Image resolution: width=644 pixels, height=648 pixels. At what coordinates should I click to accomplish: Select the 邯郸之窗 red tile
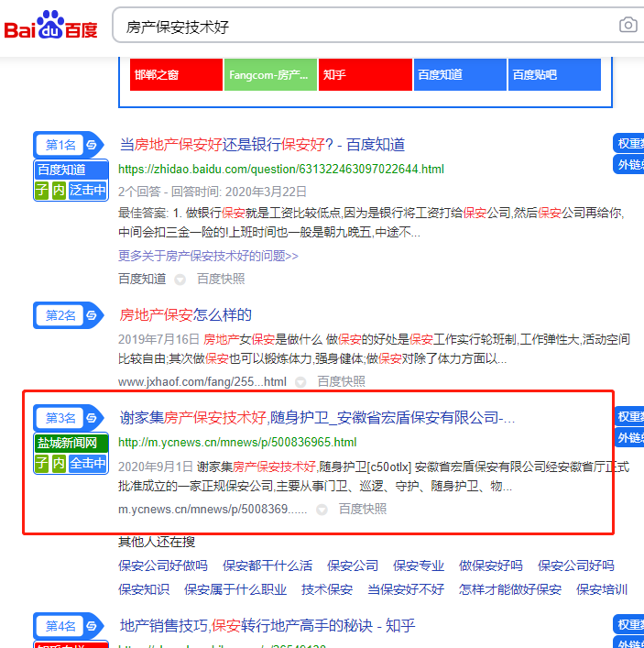click(176, 75)
